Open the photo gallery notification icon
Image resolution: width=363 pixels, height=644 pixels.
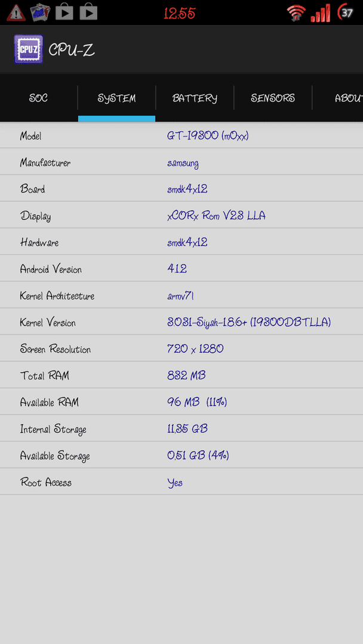40,13
